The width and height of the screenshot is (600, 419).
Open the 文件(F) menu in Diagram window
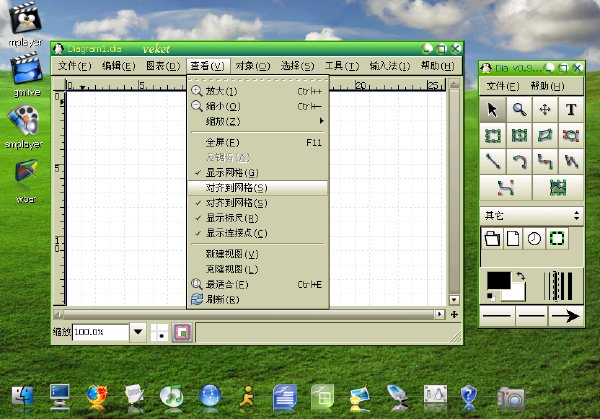pos(75,66)
